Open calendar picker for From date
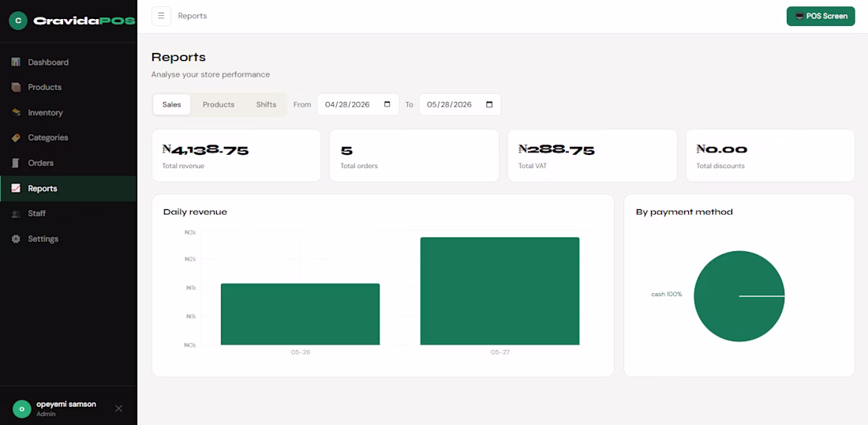Screen dimensions: 868x425 click(x=387, y=104)
